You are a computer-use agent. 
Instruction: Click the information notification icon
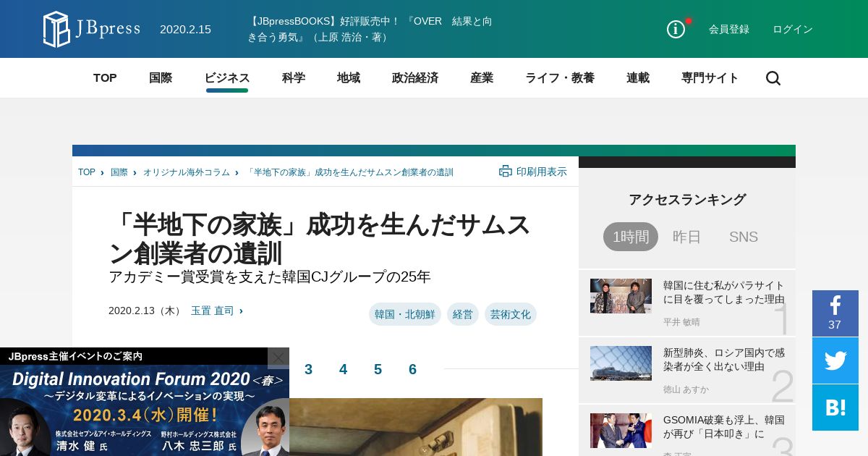(x=676, y=29)
